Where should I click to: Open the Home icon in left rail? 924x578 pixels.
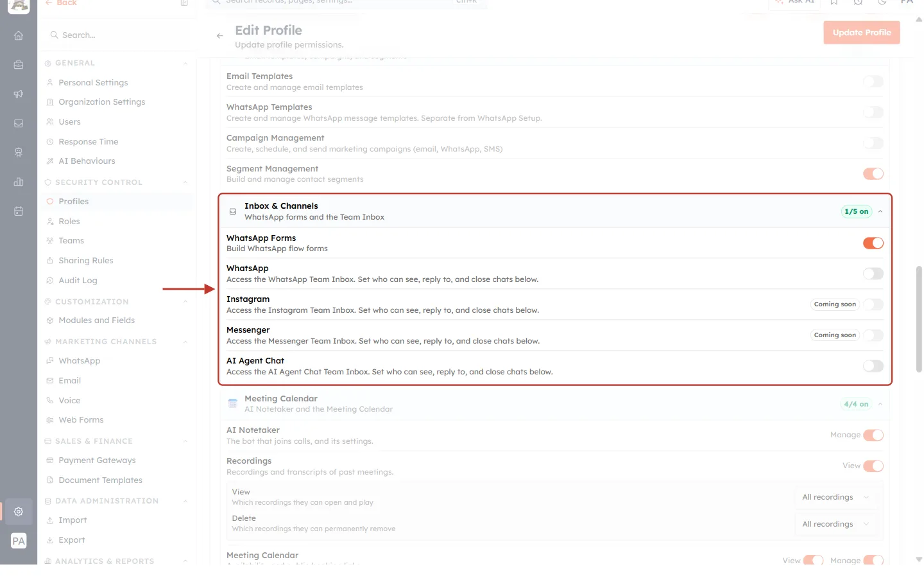19,36
